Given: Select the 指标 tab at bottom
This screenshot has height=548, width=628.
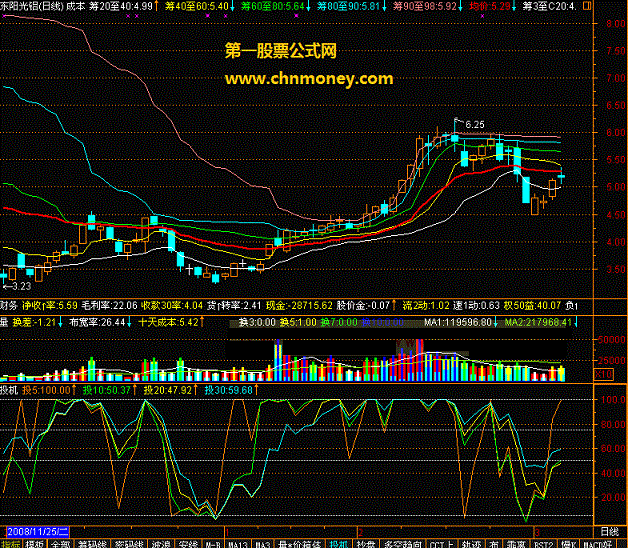Looking at the screenshot, I should pos(11,544).
